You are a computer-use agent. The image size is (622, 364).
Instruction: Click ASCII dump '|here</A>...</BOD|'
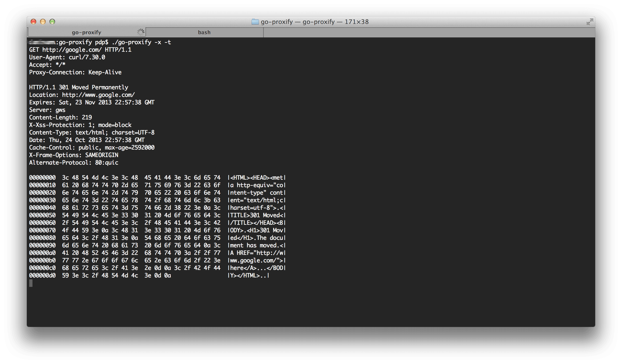pyautogui.click(x=257, y=268)
